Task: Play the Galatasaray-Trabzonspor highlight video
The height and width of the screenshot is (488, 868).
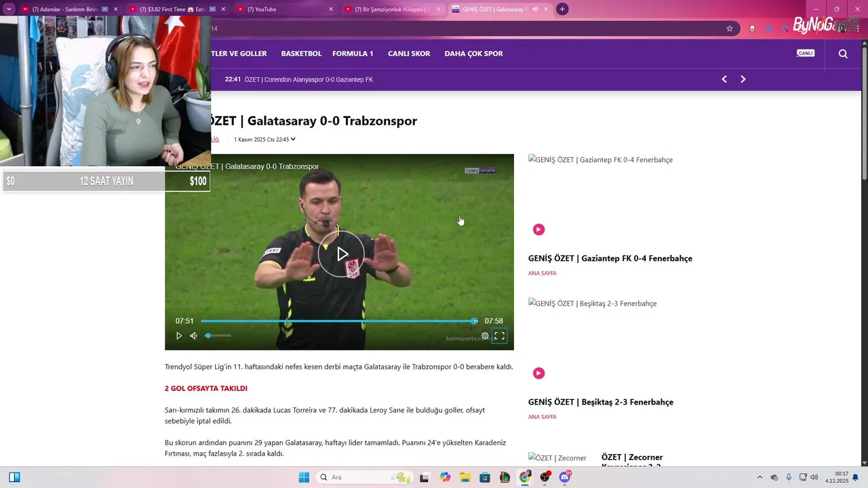Action: pos(342,254)
